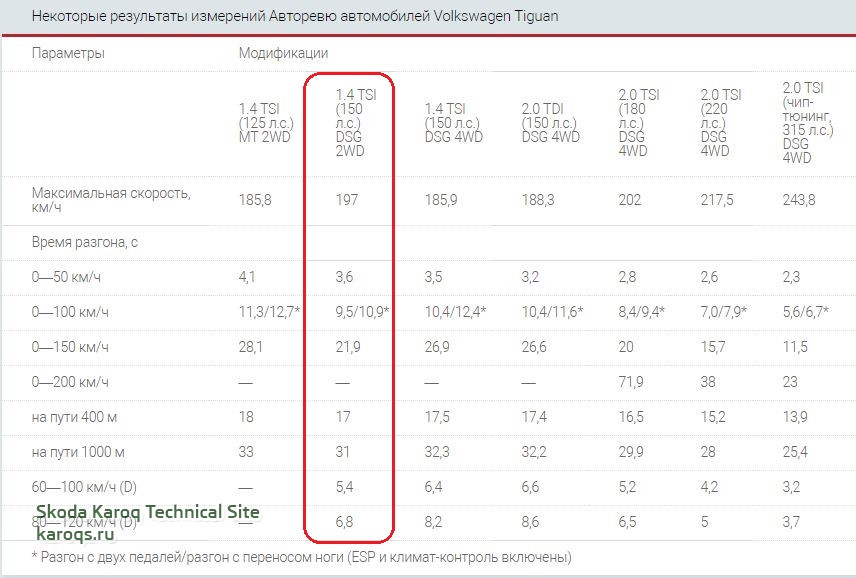Select the '8,6' value in the bottom row
This screenshot has height=578, width=856.
pyautogui.click(x=530, y=522)
